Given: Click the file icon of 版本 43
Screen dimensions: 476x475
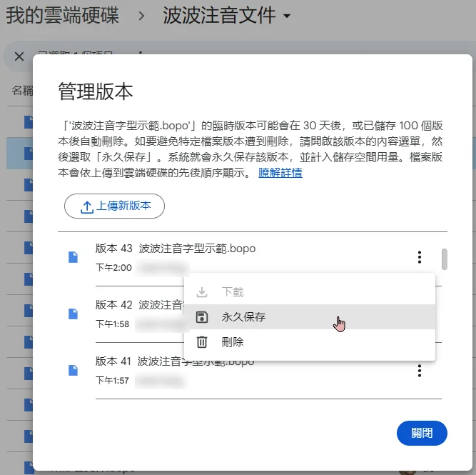Looking at the screenshot, I should pyautogui.click(x=73, y=257).
